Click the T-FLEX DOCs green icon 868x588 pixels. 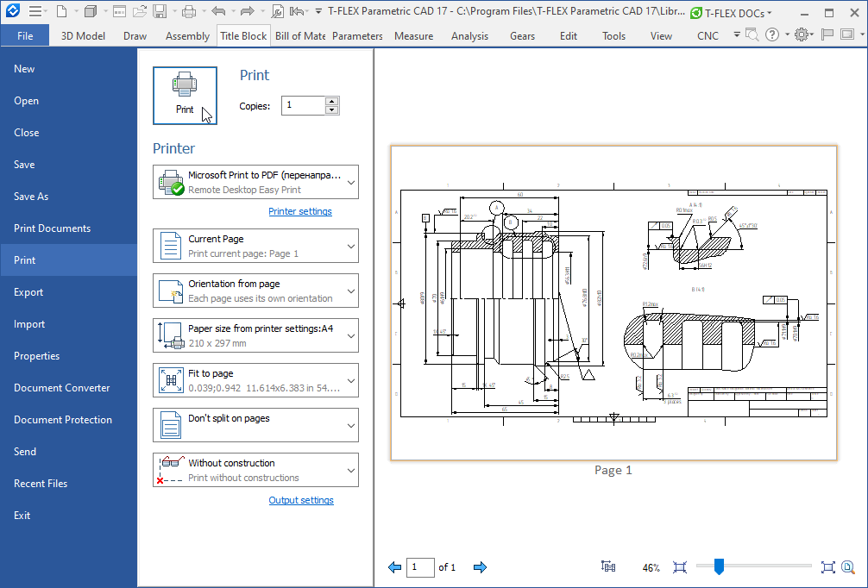(696, 13)
